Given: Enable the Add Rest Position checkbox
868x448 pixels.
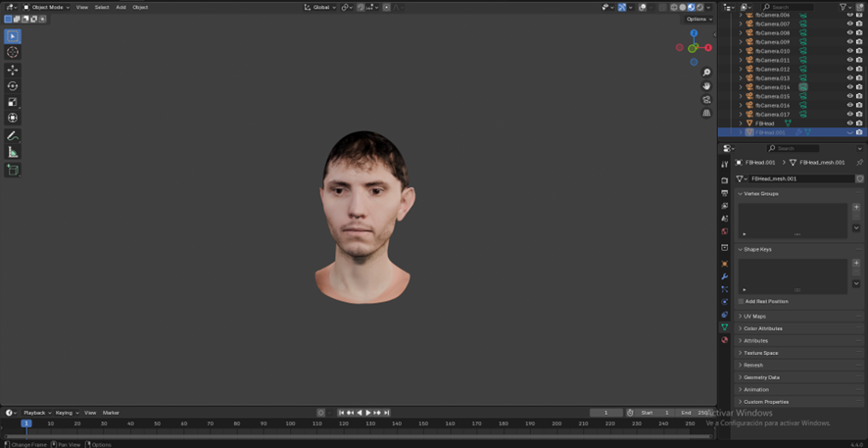Looking at the screenshot, I should click(x=742, y=301).
